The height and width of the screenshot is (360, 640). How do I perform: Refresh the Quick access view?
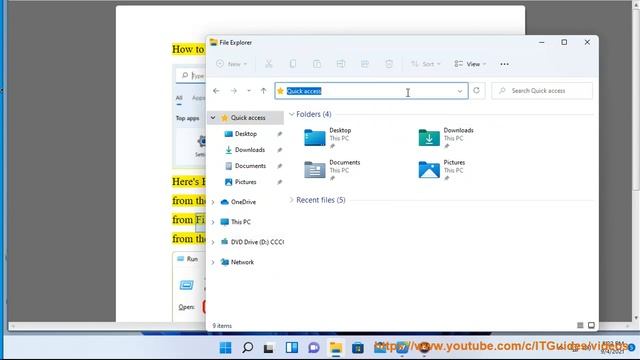[476, 91]
